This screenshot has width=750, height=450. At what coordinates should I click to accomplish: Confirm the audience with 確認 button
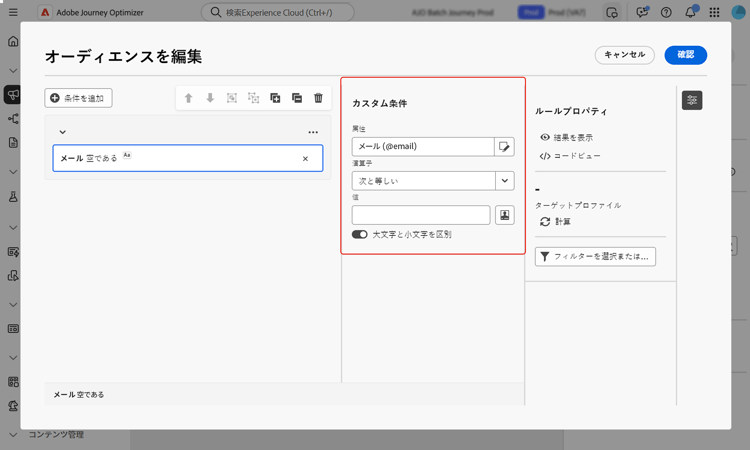(685, 55)
